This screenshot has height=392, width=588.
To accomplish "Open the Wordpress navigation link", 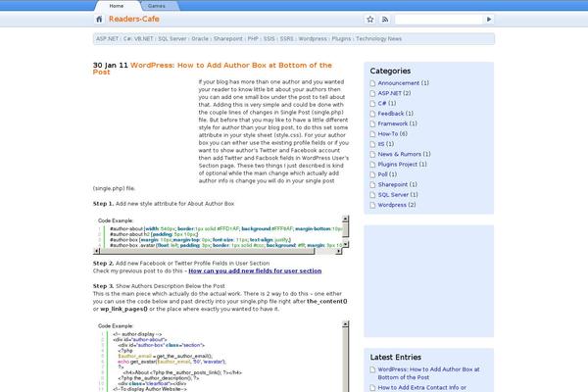I will tap(313, 38).
